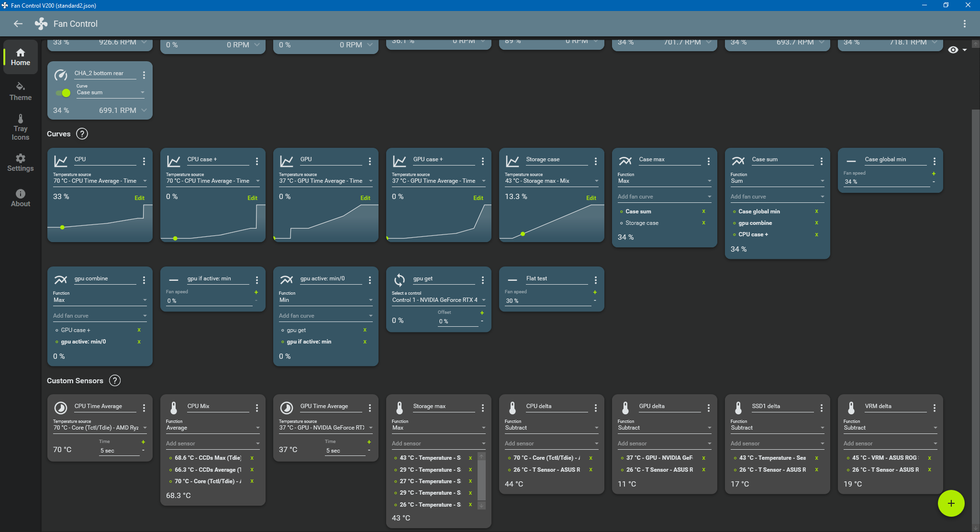Click the Curves help question mark icon

coord(82,134)
